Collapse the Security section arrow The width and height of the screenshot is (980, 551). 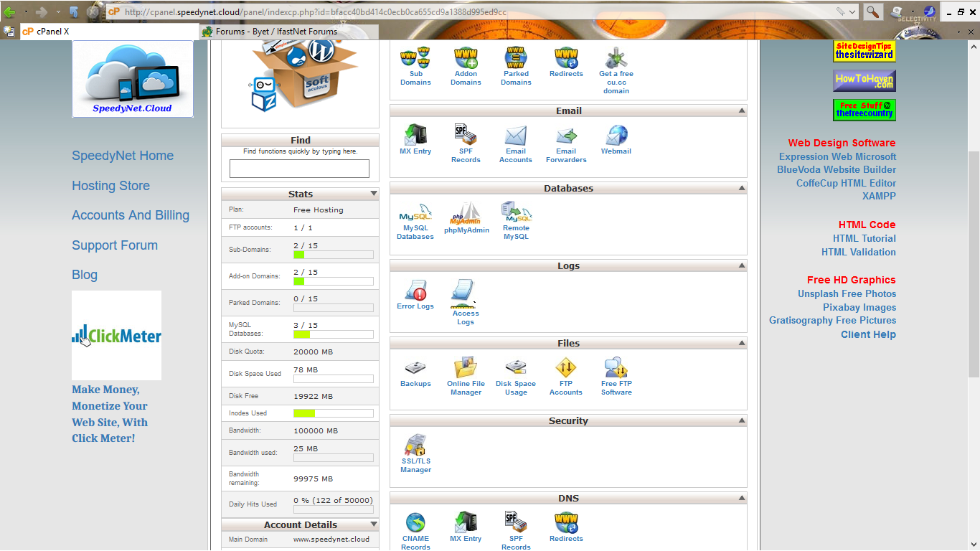741,420
